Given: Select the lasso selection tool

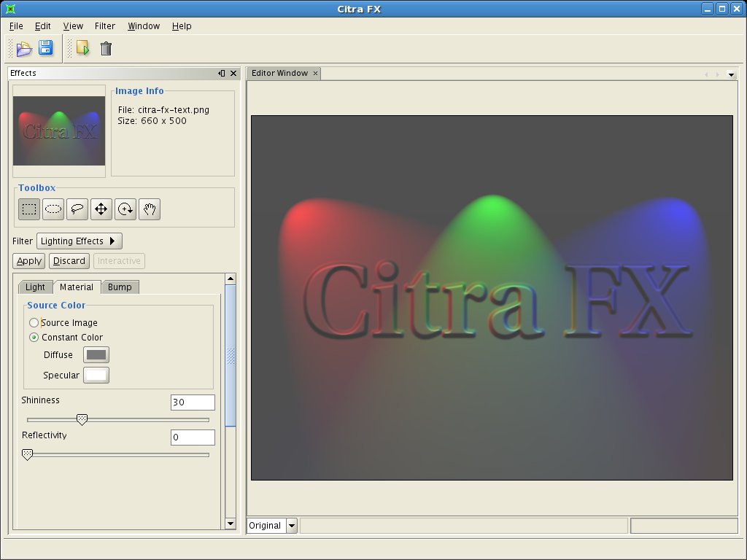Looking at the screenshot, I should (77, 209).
